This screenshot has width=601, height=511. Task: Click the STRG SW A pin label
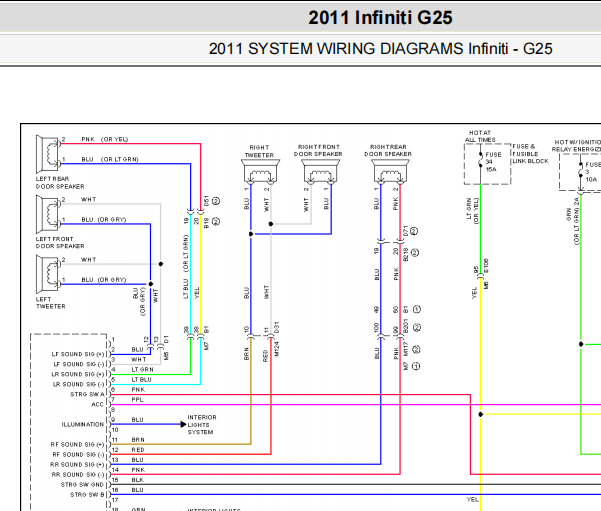[89, 394]
